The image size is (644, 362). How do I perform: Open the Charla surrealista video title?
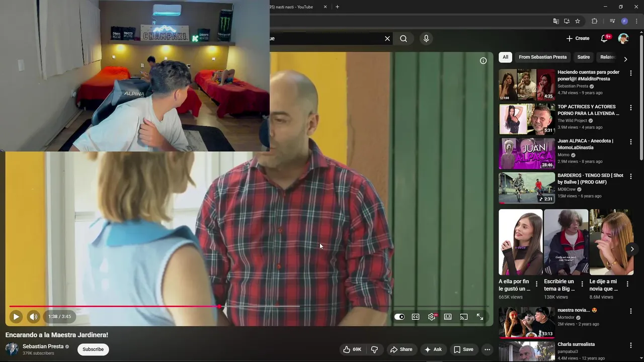click(x=576, y=344)
